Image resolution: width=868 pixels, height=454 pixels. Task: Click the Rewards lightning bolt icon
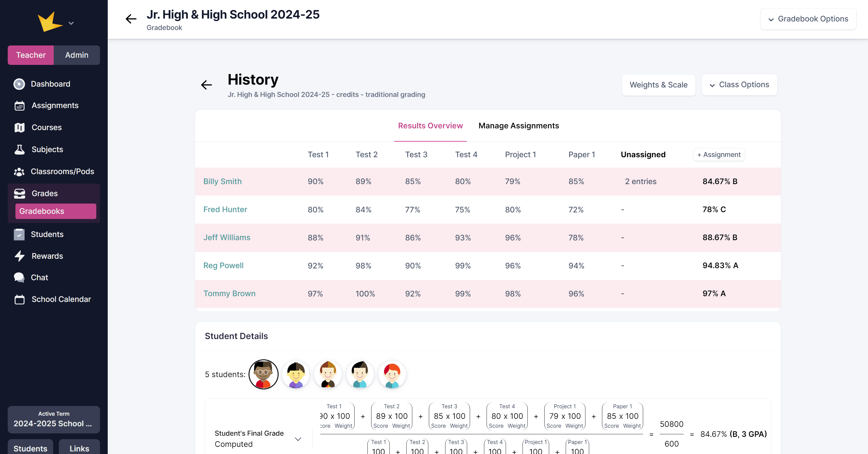point(19,256)
